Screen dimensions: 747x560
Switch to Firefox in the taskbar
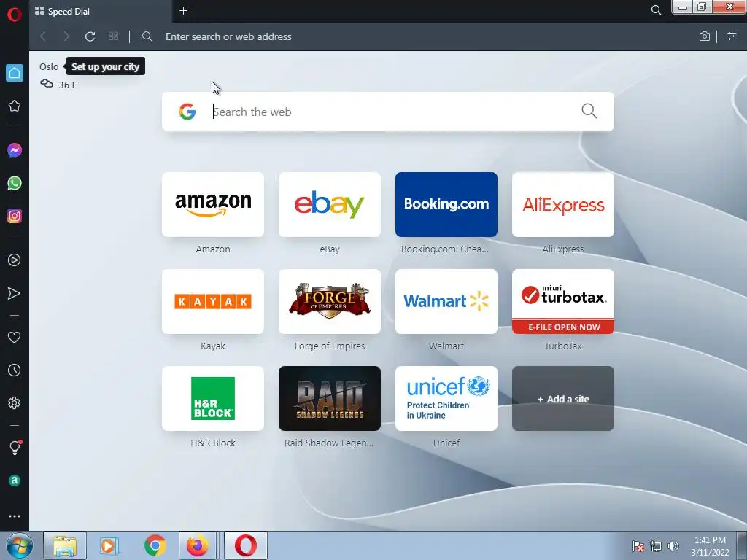pyautogui.click(x=197, y=545)
